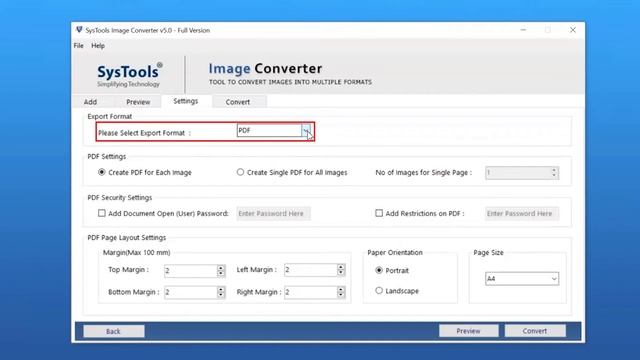This screenshot has height=360, width=640.
Task: Click the restrictions password input field
Action: tap(522, 213)
